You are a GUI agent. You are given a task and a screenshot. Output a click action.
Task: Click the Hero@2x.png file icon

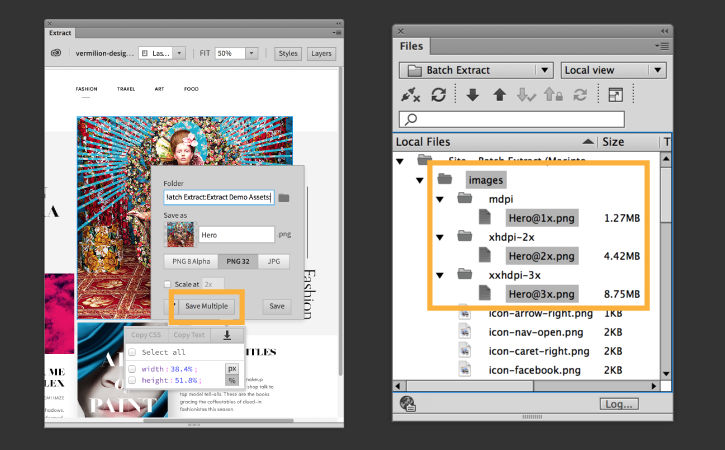(485, 254)
